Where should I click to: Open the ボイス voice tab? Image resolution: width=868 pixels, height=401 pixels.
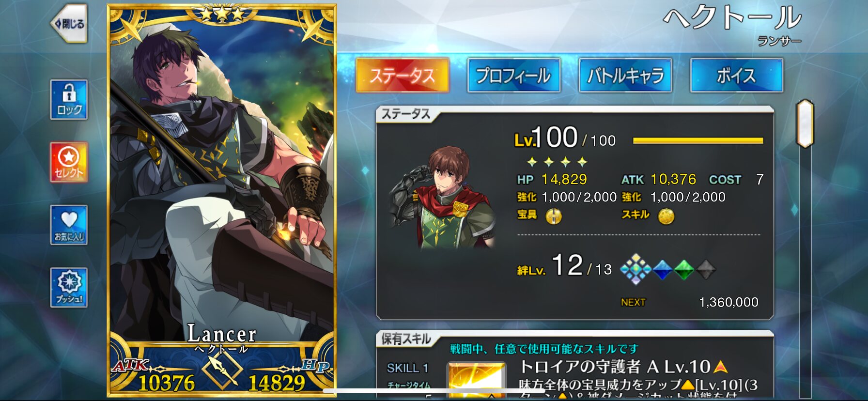click(x=737, y=76)
